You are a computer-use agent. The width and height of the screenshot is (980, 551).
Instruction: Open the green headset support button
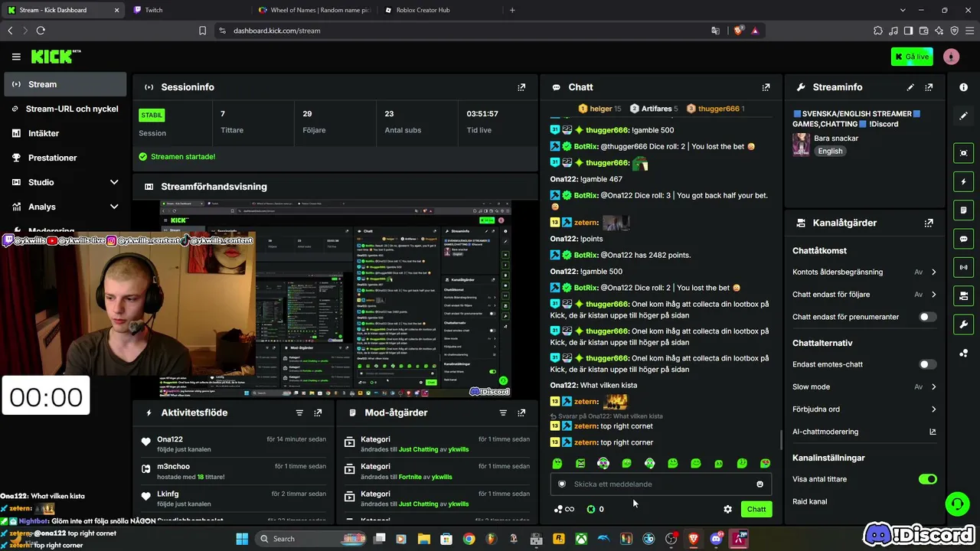[x=957, y=504]
